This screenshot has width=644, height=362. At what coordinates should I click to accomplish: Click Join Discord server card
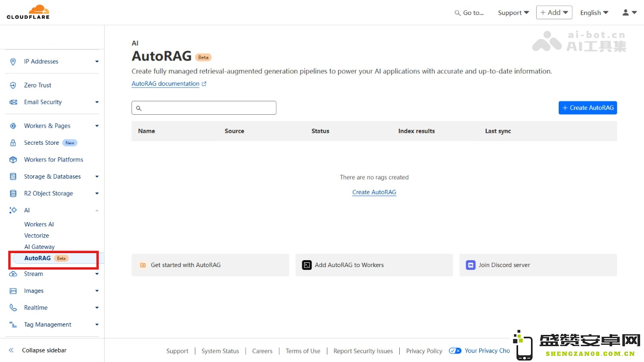(x=538, y=265)
